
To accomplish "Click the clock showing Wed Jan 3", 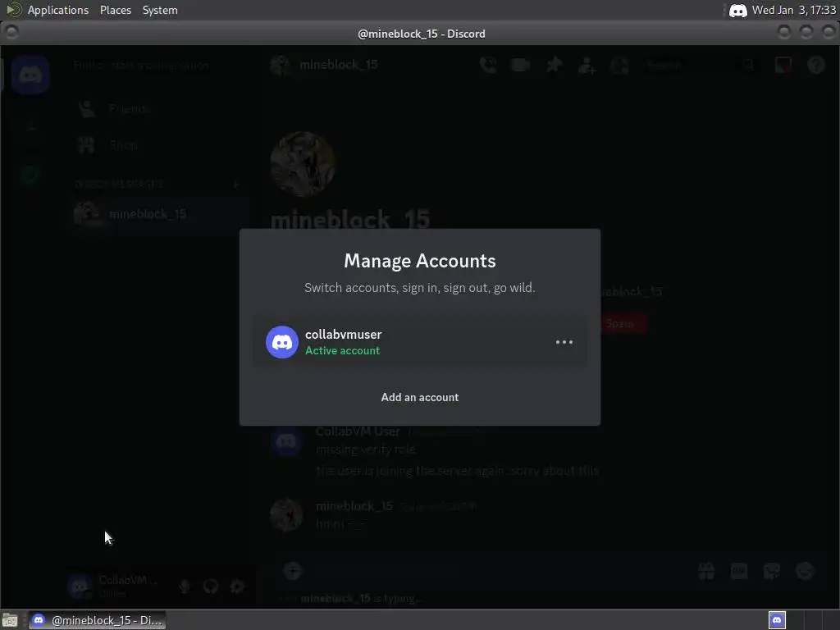I will click(x=793, y=10).
